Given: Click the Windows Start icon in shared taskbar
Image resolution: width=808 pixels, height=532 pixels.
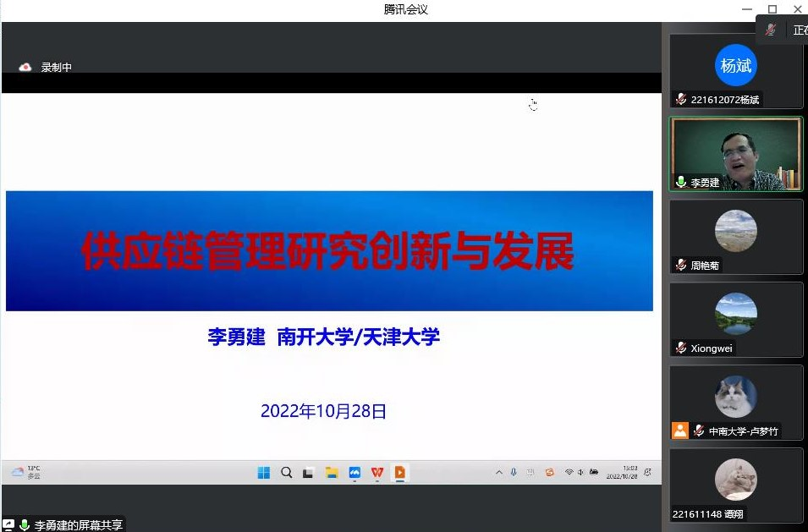Looking at the screenshot, I should click(x=264, y=473).
